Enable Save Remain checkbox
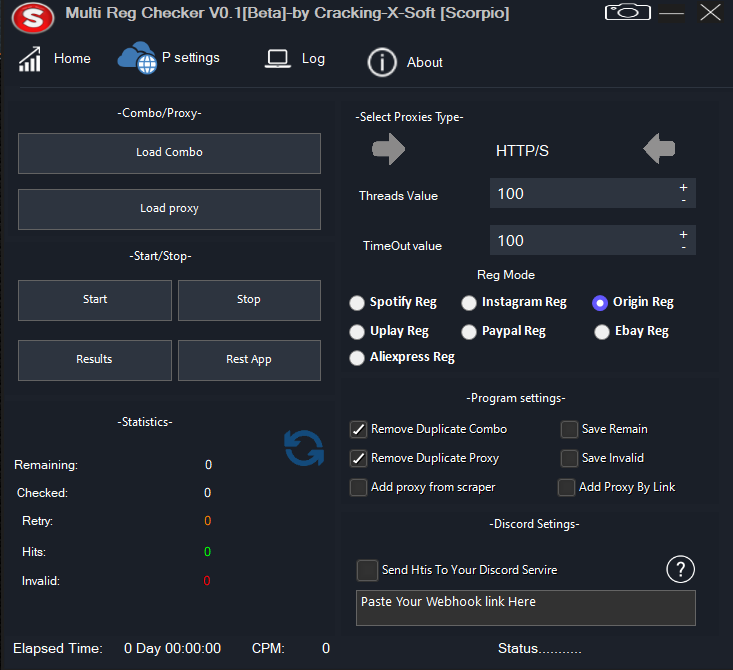Viewport: 733px width, 670px height. click(569, 429)
